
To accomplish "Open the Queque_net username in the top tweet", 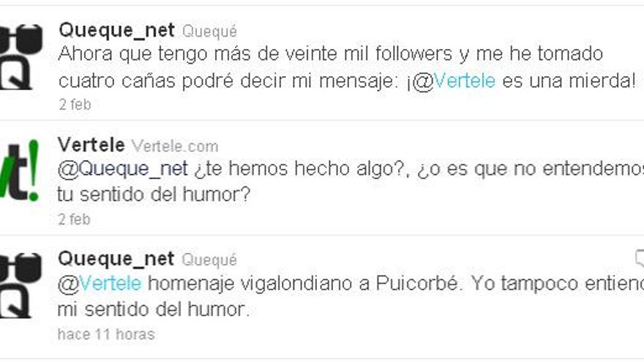I will (x=116, y=31).
